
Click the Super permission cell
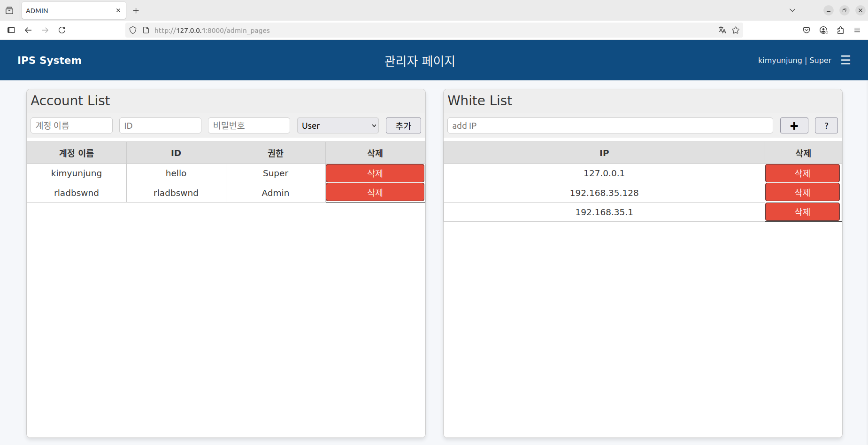(276, 173)
